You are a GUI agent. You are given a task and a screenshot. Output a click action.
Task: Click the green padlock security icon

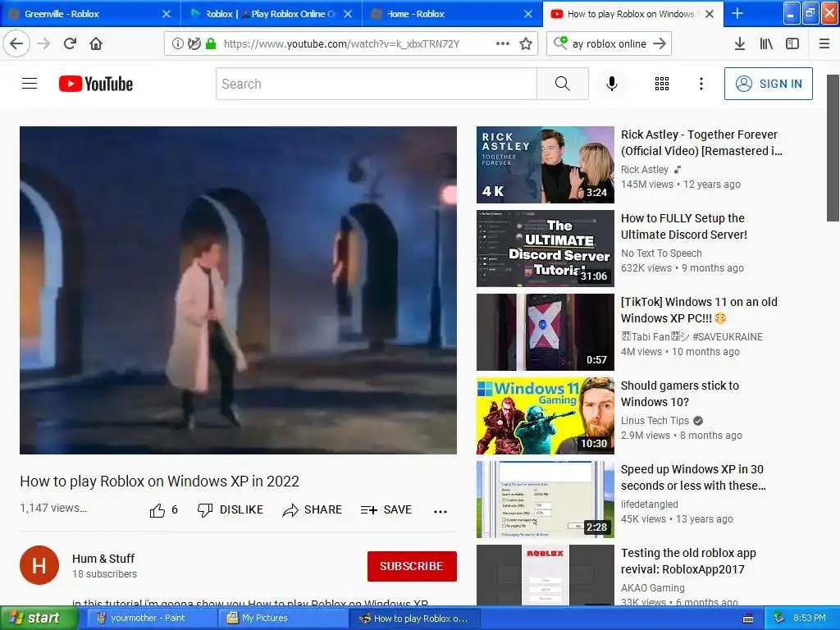[x=211, y=44]
